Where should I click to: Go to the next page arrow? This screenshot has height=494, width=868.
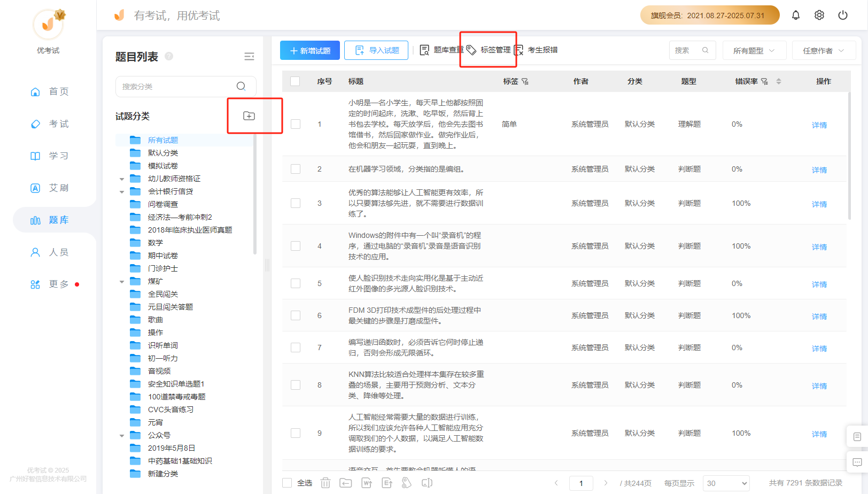pos(606,483)
